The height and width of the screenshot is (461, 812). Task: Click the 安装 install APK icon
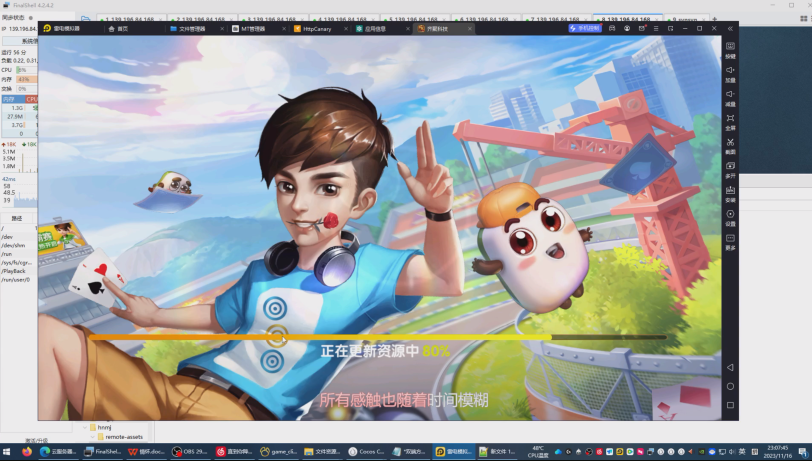[x=730, y=193]
